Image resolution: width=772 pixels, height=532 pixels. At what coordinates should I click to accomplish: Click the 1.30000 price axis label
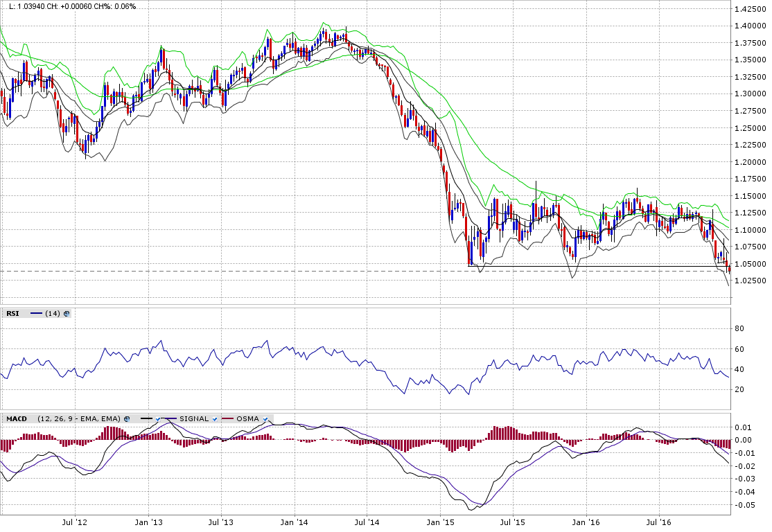coord(750,94)
